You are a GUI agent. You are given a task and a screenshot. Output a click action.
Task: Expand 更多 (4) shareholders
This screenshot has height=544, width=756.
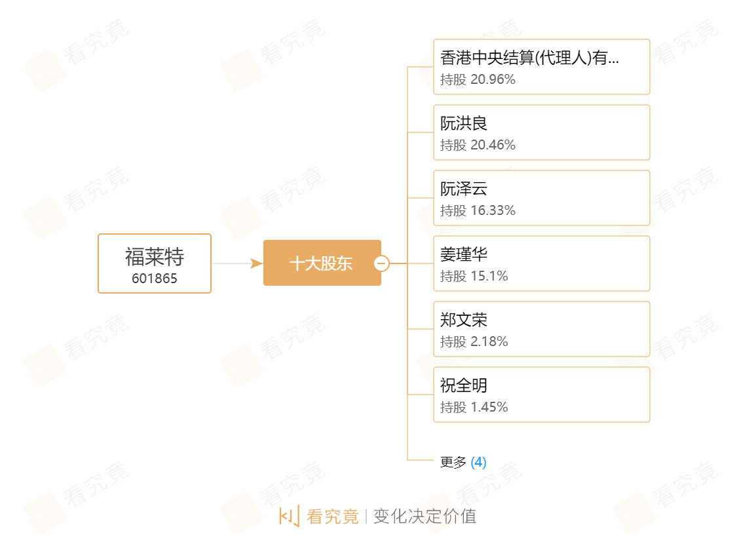pos(463,462)
